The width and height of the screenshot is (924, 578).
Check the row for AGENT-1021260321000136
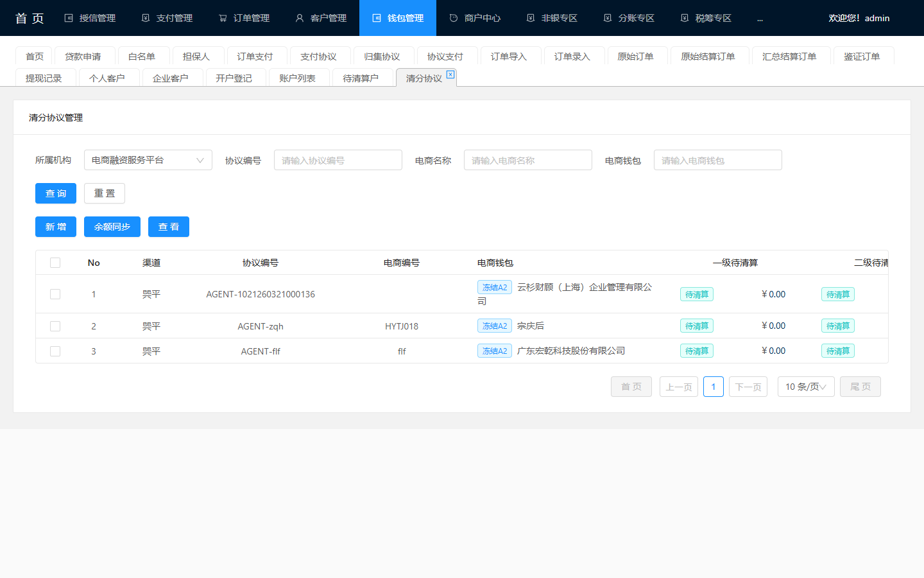(x=55, y=294)
